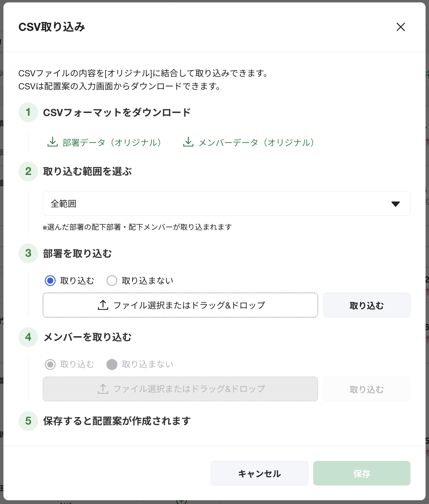
Task: Select 取り込まない radio under メンバーを取り込む
Action: 112,364
